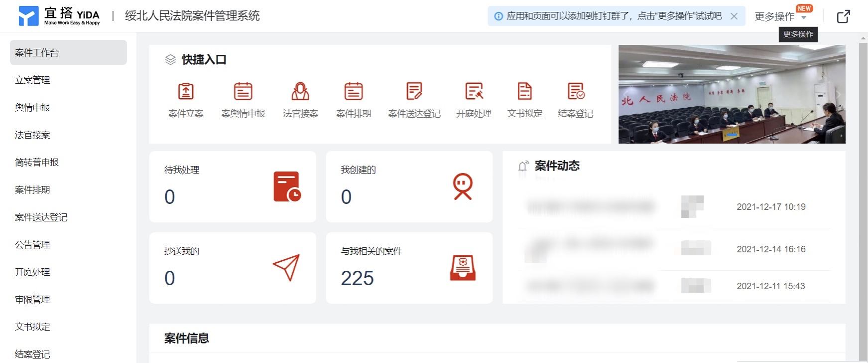Click the 待我处理 count 0
This screenshot has width=868, height=363.
(170, 197)
